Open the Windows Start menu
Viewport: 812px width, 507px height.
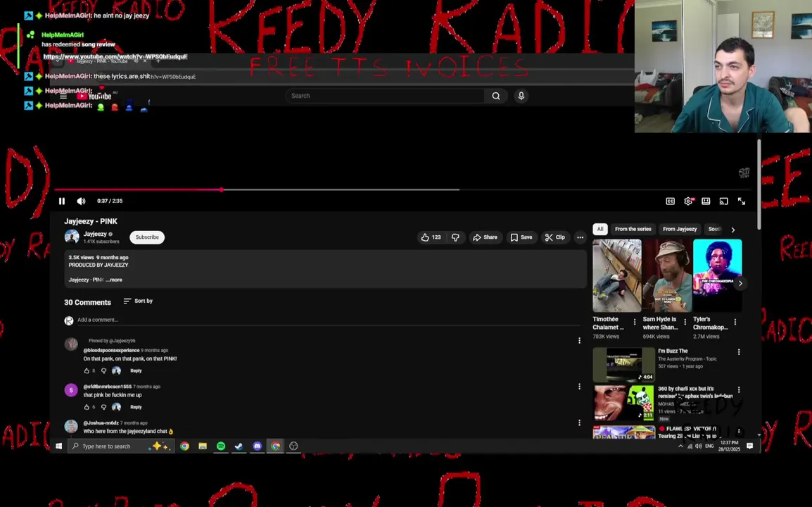point(58,446)
